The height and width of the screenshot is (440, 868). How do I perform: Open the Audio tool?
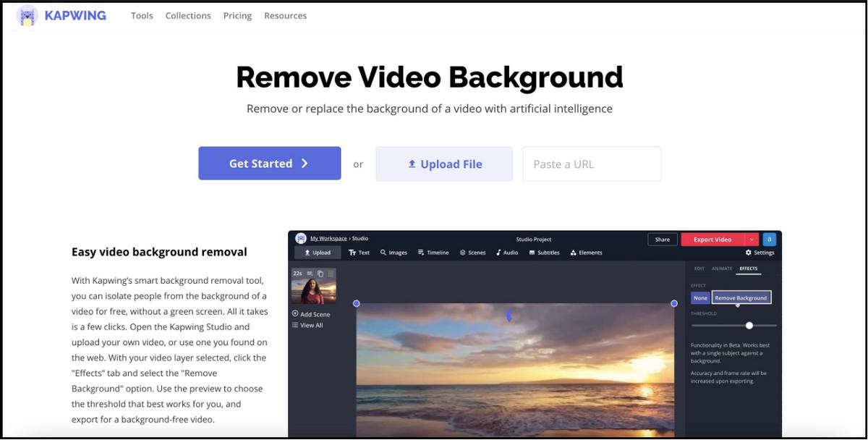tap(506, 253)
